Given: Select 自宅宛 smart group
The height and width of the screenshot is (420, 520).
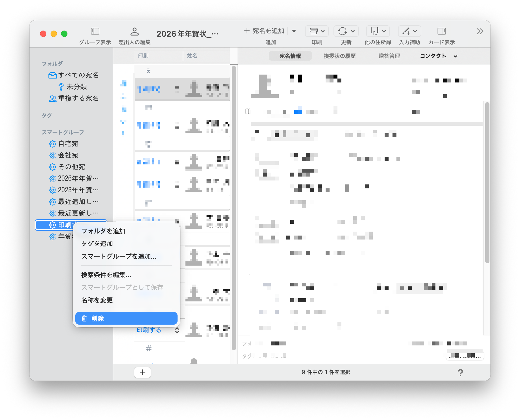Looking at the screenshot, I should point(68,144).
